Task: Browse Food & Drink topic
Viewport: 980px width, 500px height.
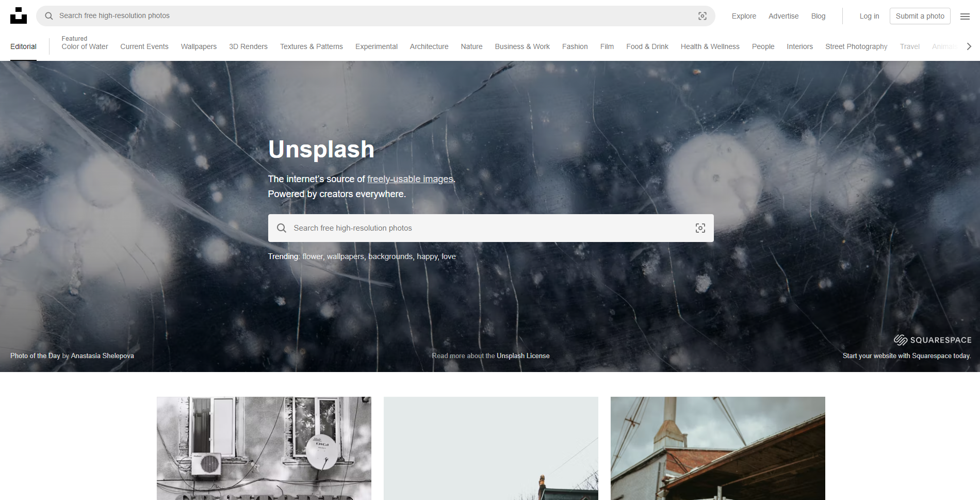Action: [x=647, y=46]
